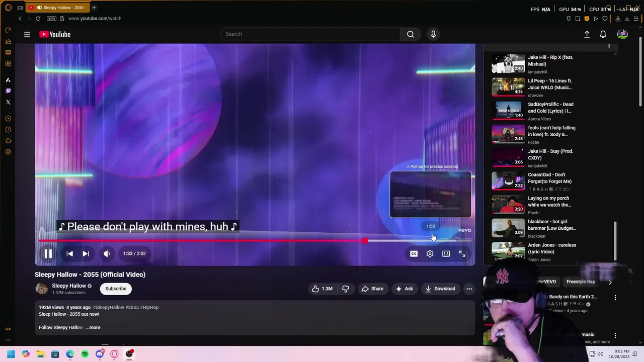
Task: Open the playlist options three-dot menu
Action: pos(609,46)
